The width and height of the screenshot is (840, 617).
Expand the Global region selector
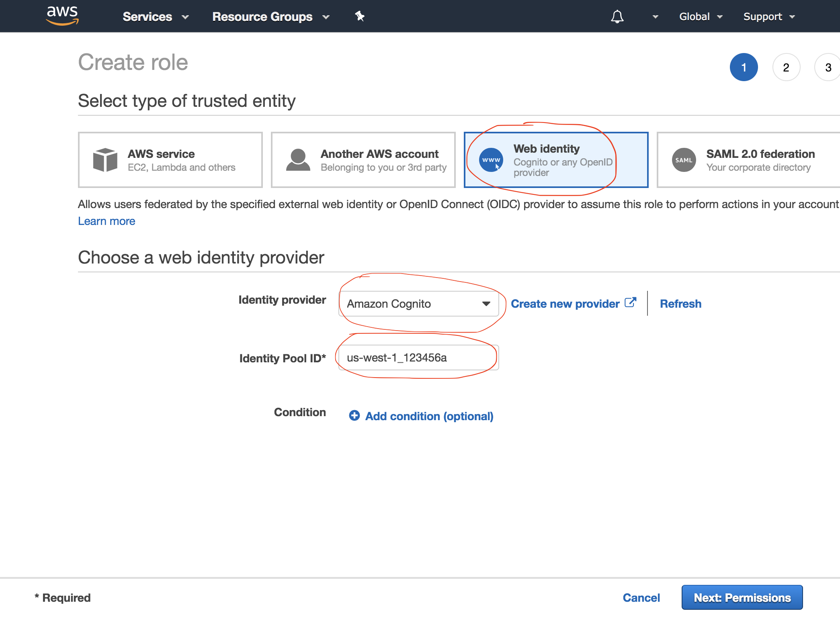coord(700,16)
